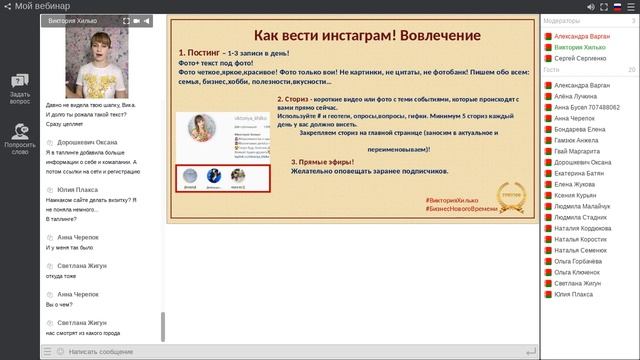Click chat message Вы о чем?
This screenshot has width=640, height=360.
click(59, 305)
